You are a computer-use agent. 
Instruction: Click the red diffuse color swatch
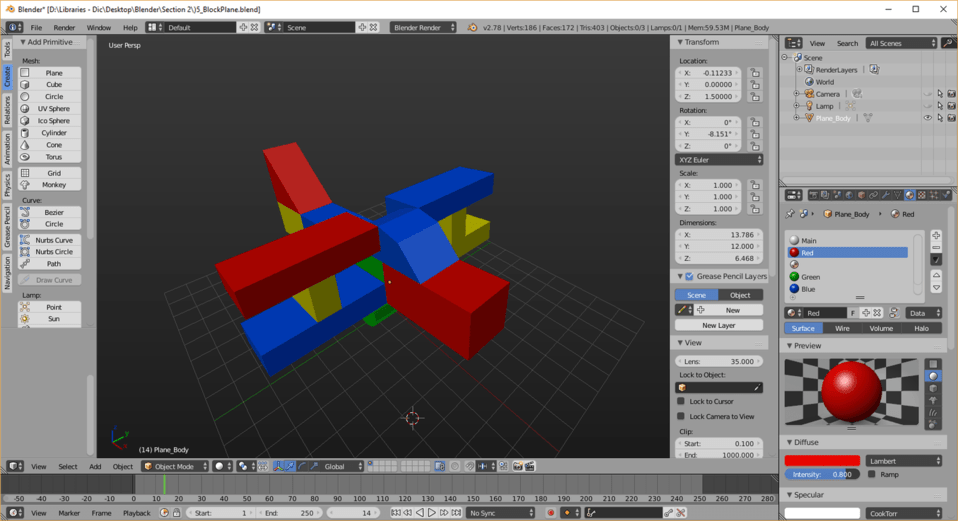point(822,461)
